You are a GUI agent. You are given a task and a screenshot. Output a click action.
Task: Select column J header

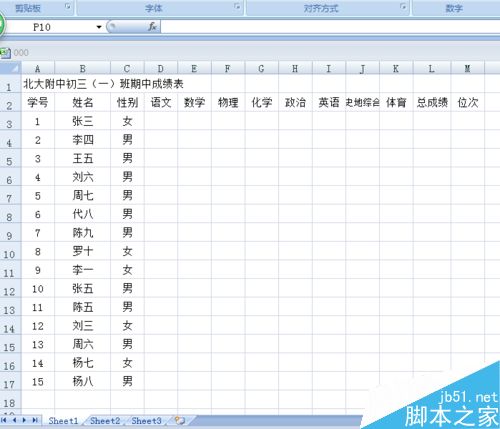click(362, 69)
